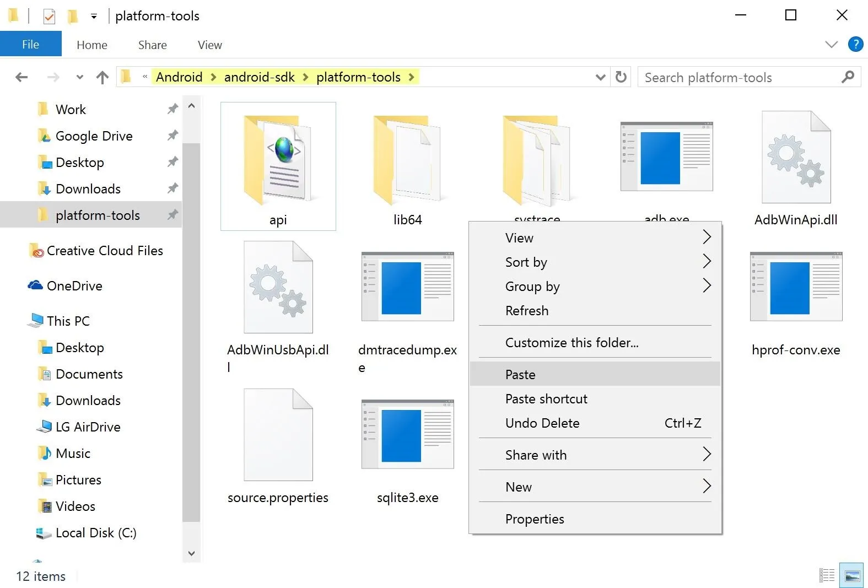Click android-sdk in the address path
The width and height of the screenshot is (868, 588).
tap(259, 77)
